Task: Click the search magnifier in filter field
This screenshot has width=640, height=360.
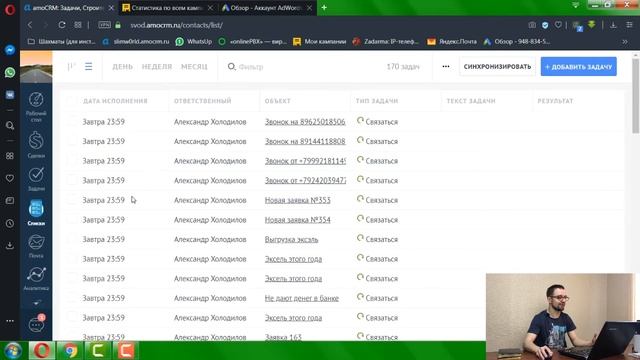Action: 231,67
